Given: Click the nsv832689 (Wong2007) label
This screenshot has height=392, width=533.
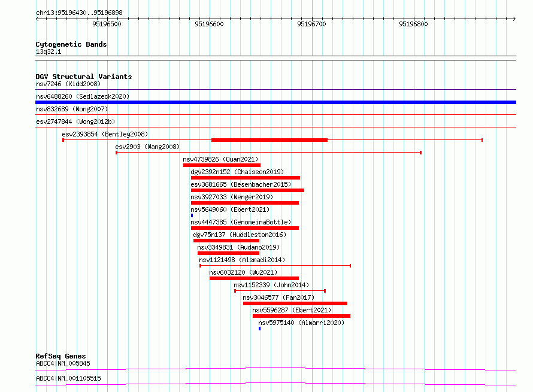Looking at the screenshot, I should (72, 109).
